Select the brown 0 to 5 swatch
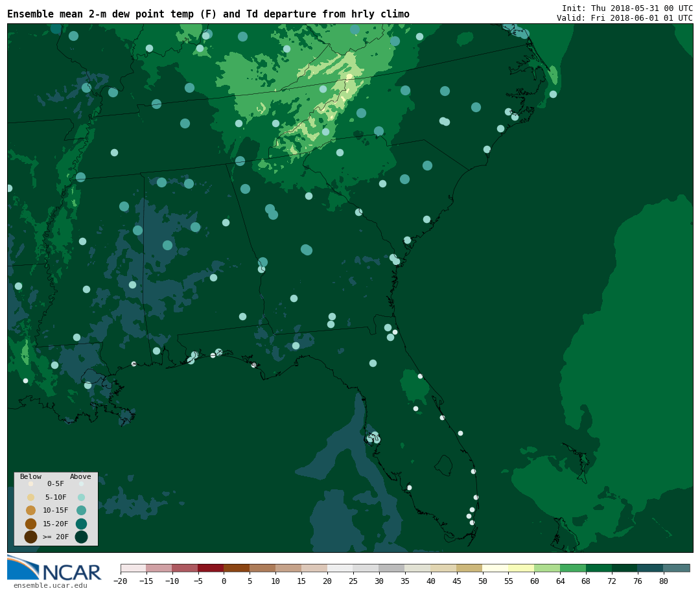The width and height of the screenshot is (700, 593). (x=237, y=568)
